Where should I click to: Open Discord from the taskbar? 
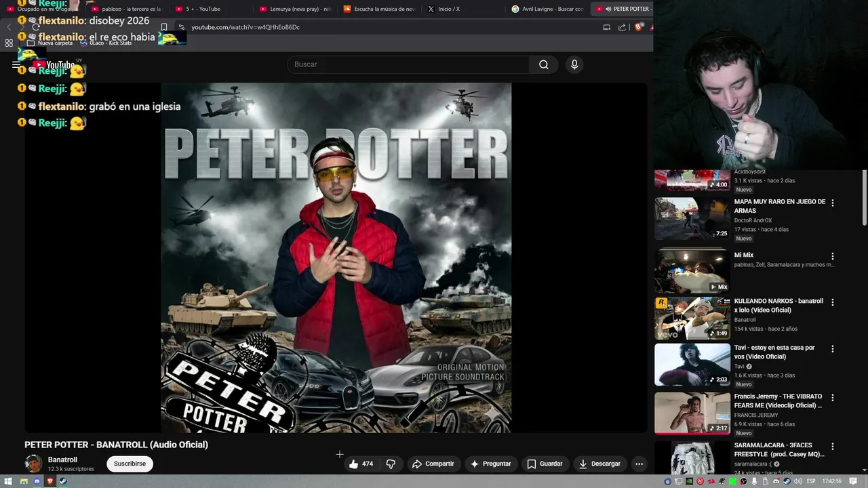(37, 481)
